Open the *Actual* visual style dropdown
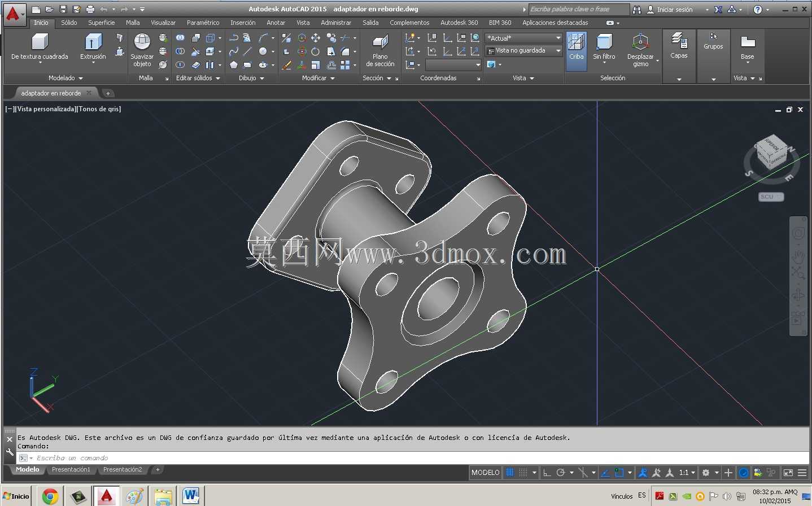The image size is (812, 506). (523, 38)
